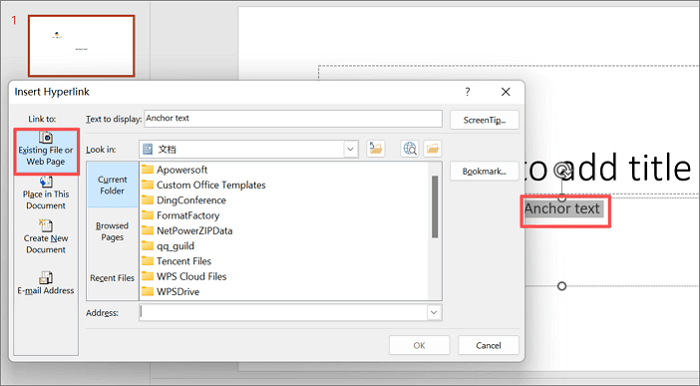This screenshot has height=386, width=700.
Task: Select Existing File or Web Page link type
Action: pos(46,151)
